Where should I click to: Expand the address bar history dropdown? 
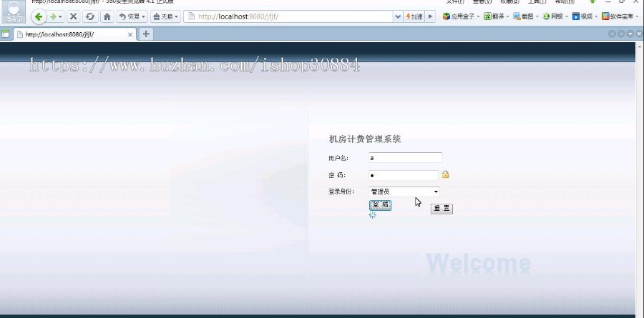click(x=398, y=17)
